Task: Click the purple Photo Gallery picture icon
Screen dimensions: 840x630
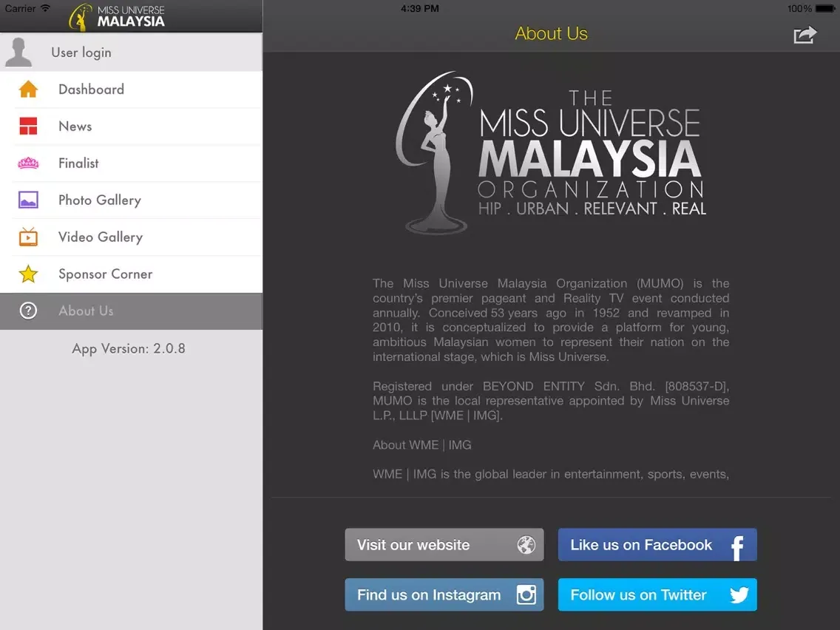Action: [28, 200]
